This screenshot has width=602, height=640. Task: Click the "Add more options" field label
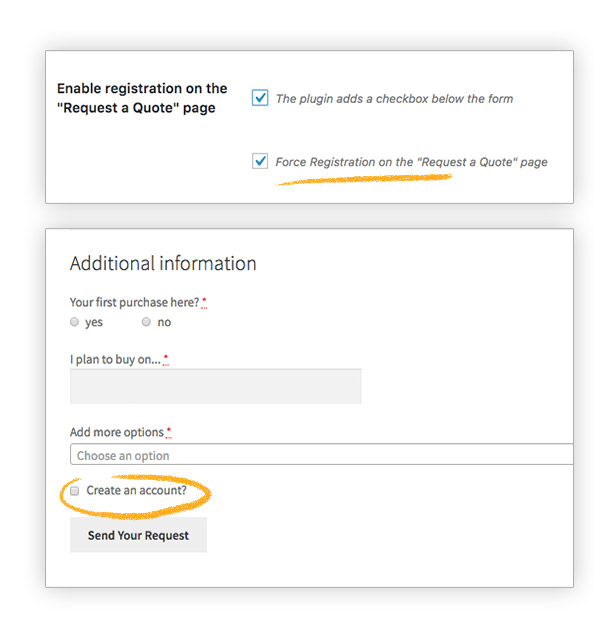(117, 432)
